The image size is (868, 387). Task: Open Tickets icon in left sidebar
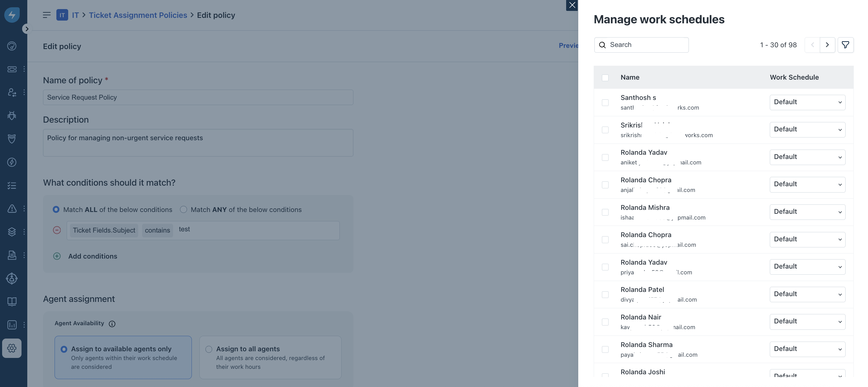pos(12,69)
